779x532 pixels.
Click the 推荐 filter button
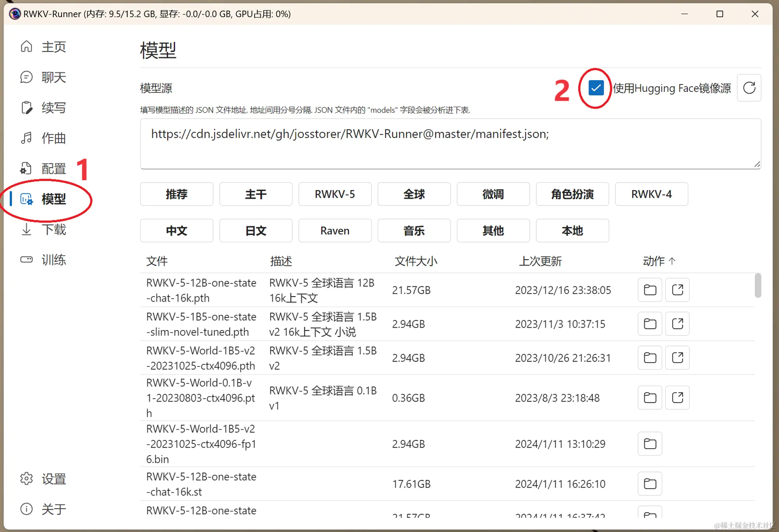pos(176,194)
